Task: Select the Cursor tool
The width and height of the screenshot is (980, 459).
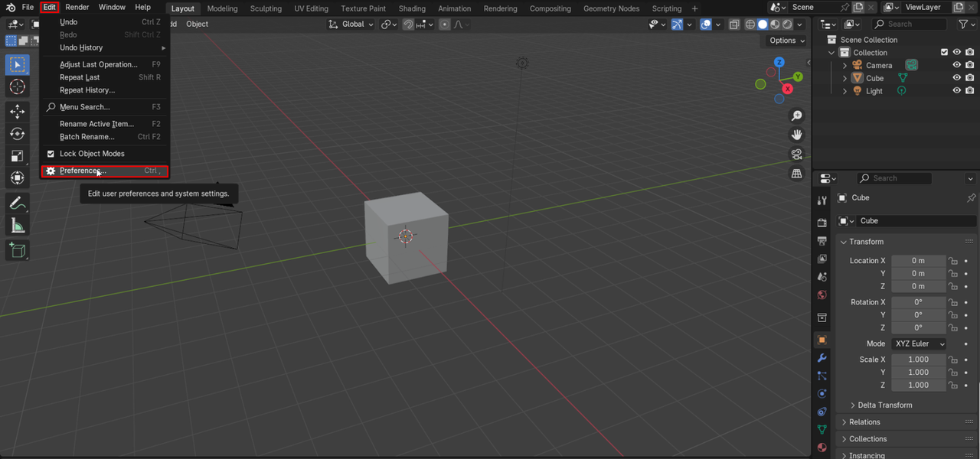Action: tap(17, 87)
